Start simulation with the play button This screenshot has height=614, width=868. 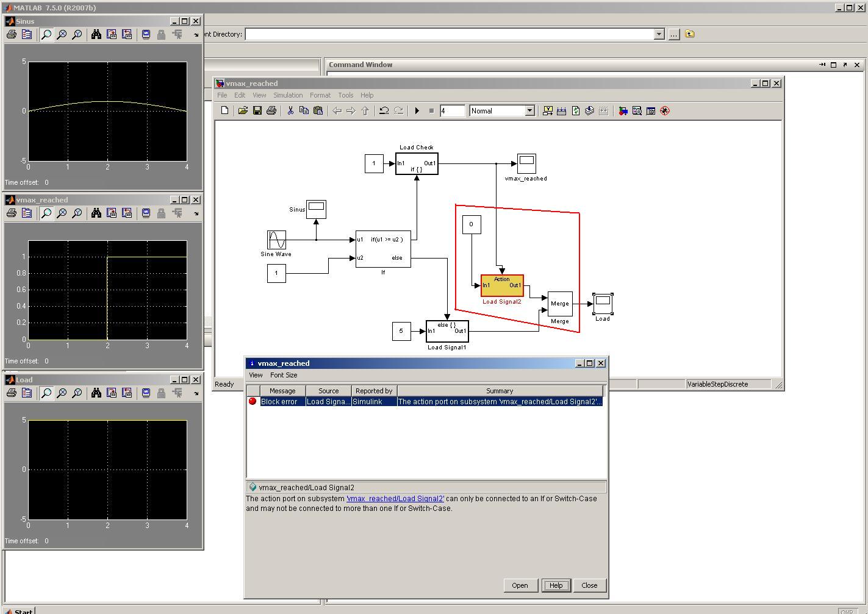point(417,111)
